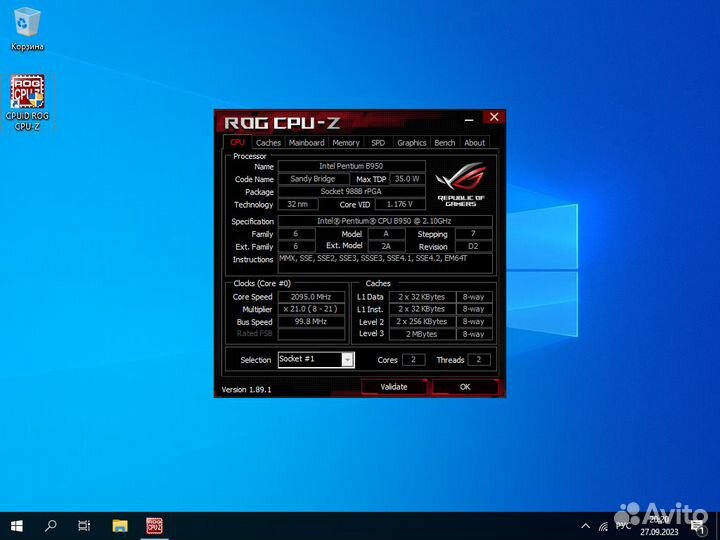
Task: Click the ROG CPU-Z title bar logo
Action: pyautogui.click(x=282, y=123)
